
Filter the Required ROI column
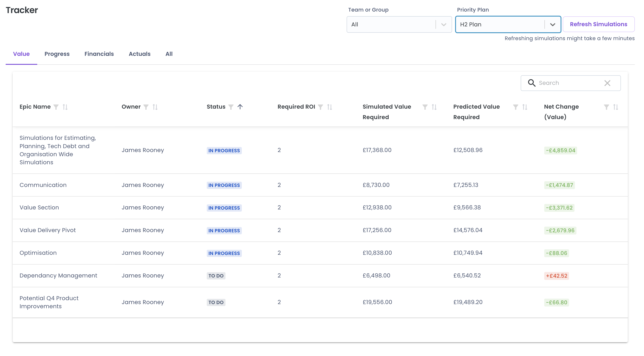click(320, 107)
